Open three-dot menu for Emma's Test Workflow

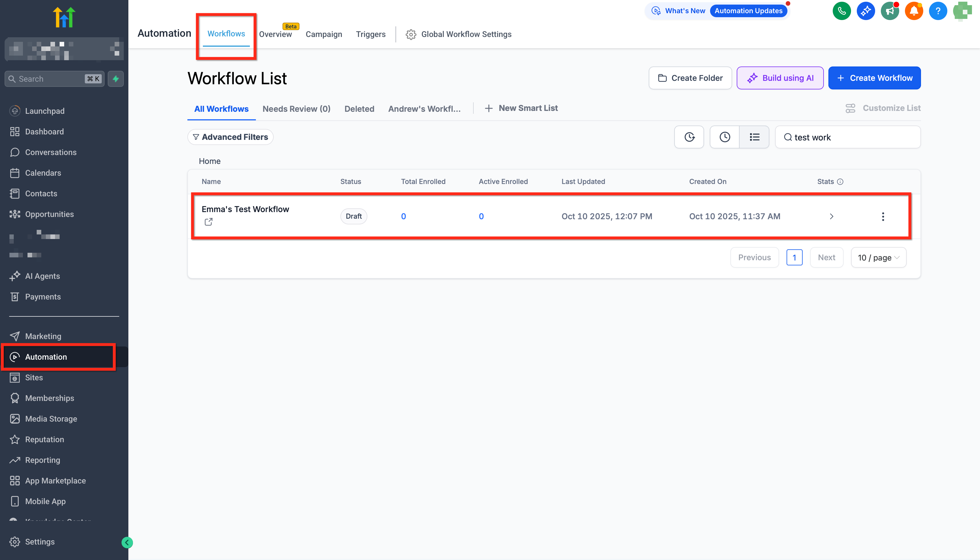point(883,217)
